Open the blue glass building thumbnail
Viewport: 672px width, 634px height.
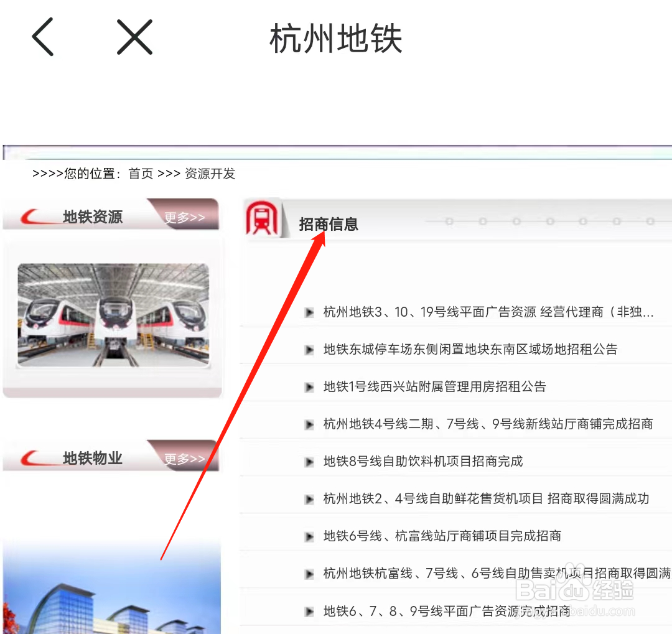[112, 587]
